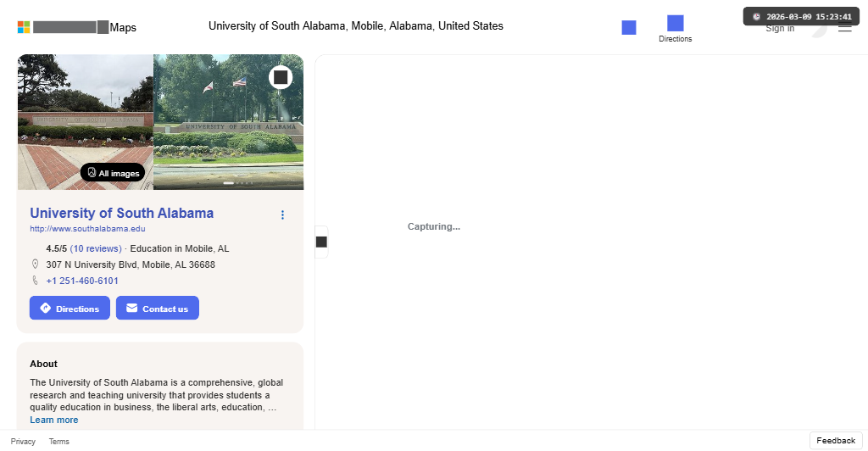Open the hamburger menu in the header
Image resolution: width=868 pixels, height=451 pixels.
(844, 28)
